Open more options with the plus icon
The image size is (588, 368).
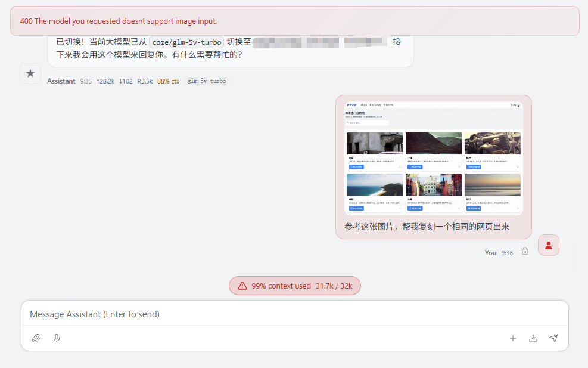coord(513,338)
